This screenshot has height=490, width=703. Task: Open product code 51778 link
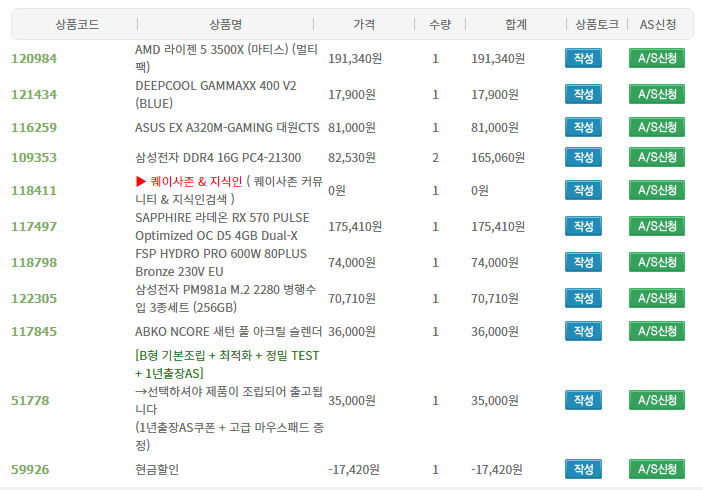tap(30, 401)
